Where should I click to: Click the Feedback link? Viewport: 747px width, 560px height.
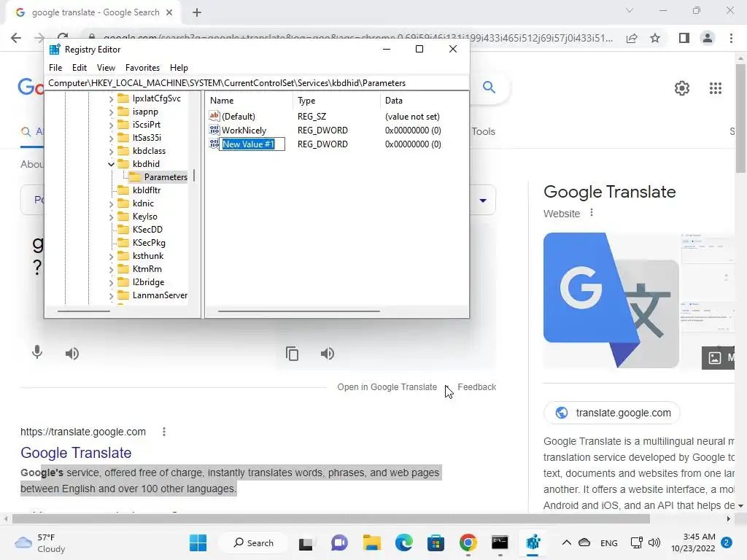pos(477,387)
